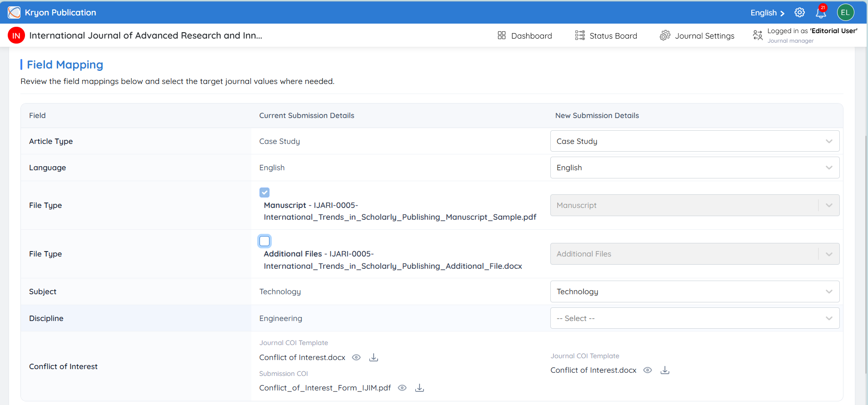The image size is (868, 405).
Task: Click the Field Mapping heading
Action: [65, 64]
